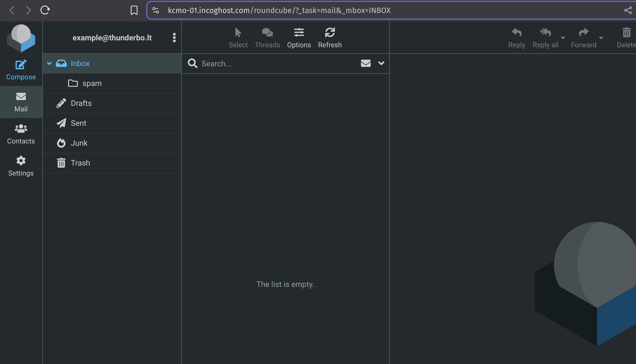Image resolution: width=636 pixels, height=364 pixels.
Task: Click the Delete trash icon in toolbar
Action: (626, 33)
